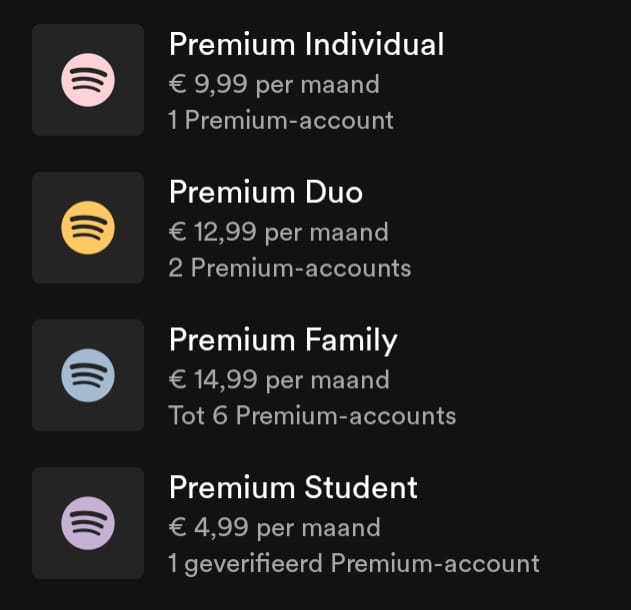
Task: Click the "2 Premium-accounts" description text
Action: tap(290, 268)
